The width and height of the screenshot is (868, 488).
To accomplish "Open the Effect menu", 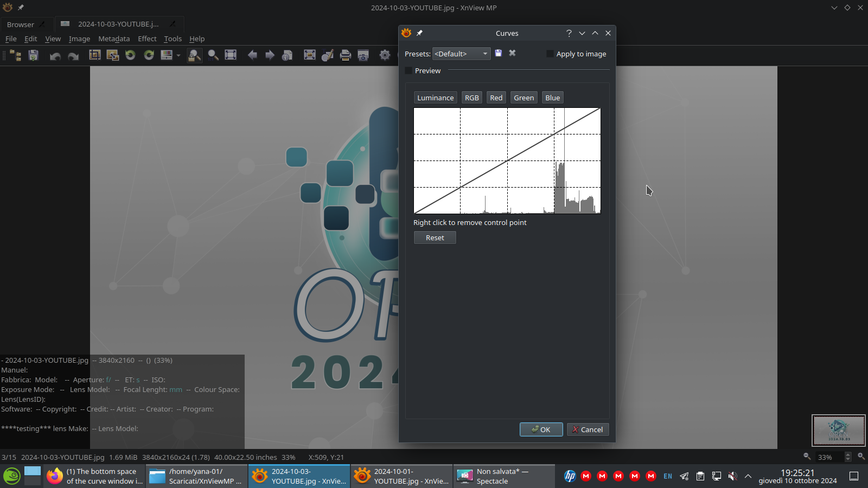I will 146,38.
